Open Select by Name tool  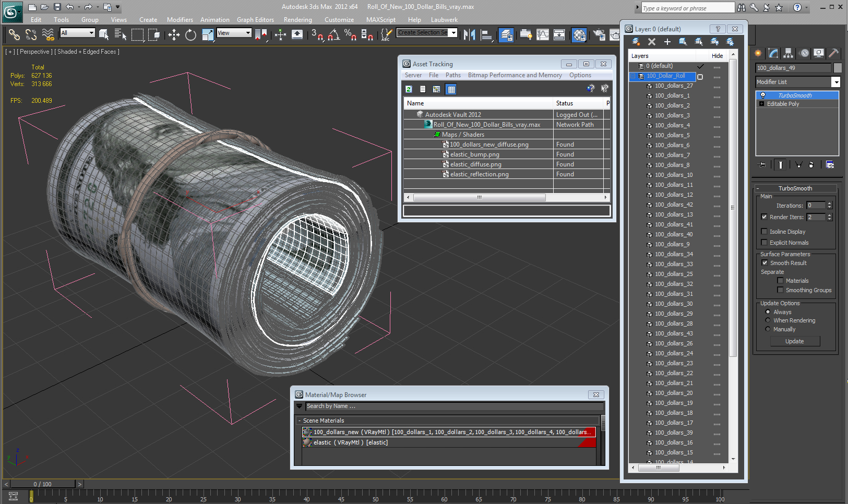(121, 35)
